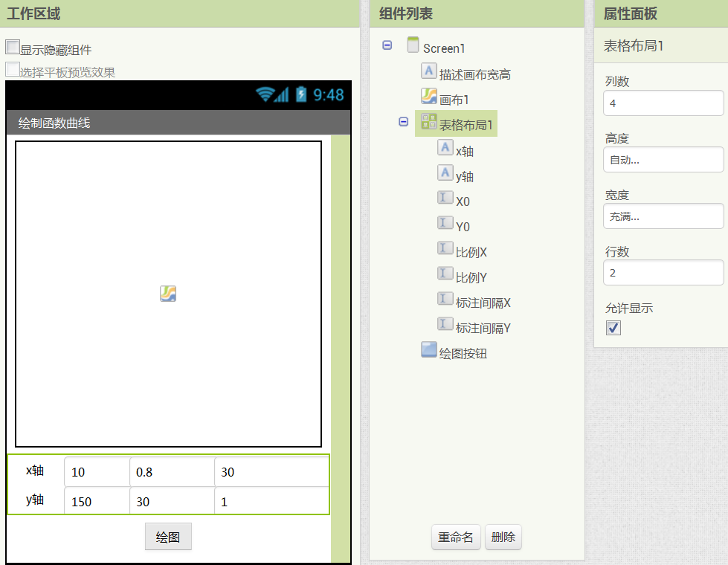
Task: Click textbox icon beside Y0
Action: (x=445, y=223)
